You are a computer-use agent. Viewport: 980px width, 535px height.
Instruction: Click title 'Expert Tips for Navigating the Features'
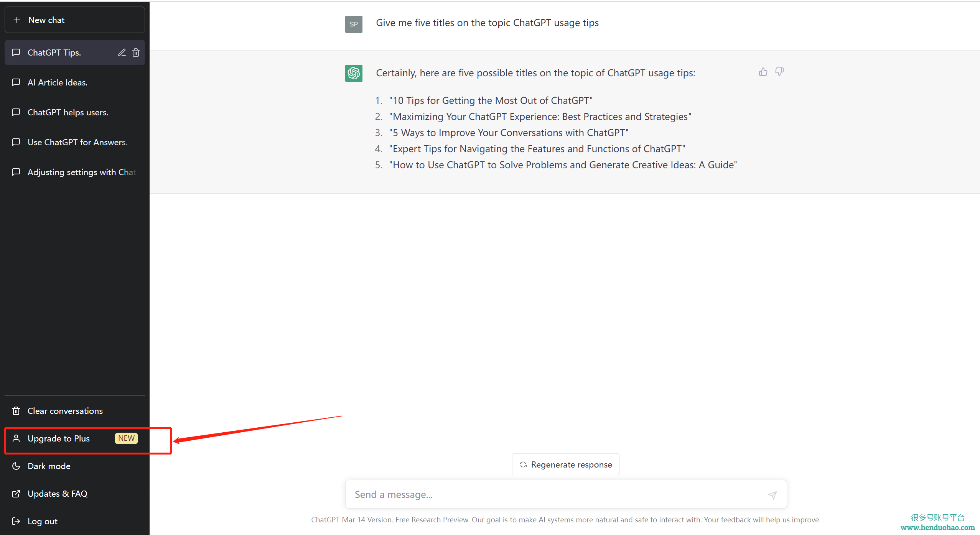(x=537, y=149)
